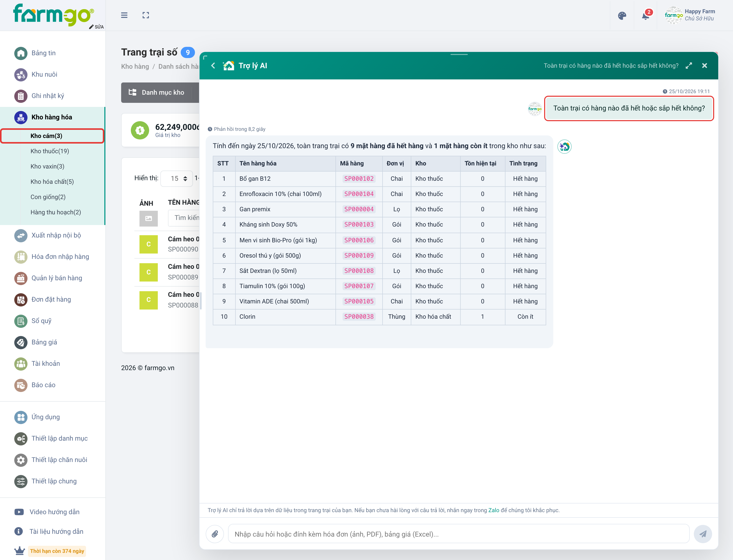Open the theme palette icon
The image size is (733, 560).
point(622,16)
